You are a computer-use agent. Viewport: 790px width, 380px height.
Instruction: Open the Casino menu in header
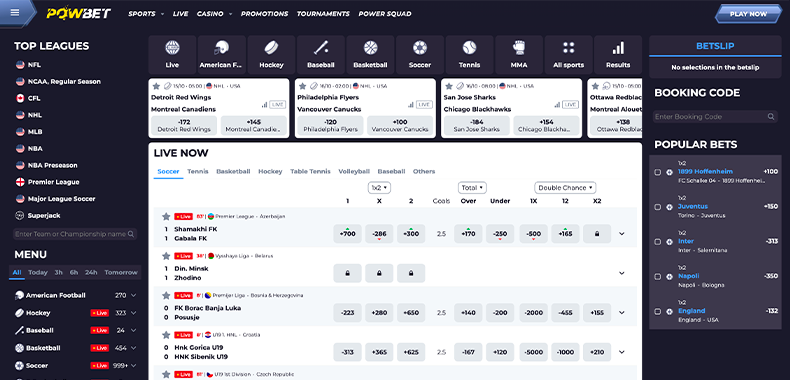tap(215, 14)
